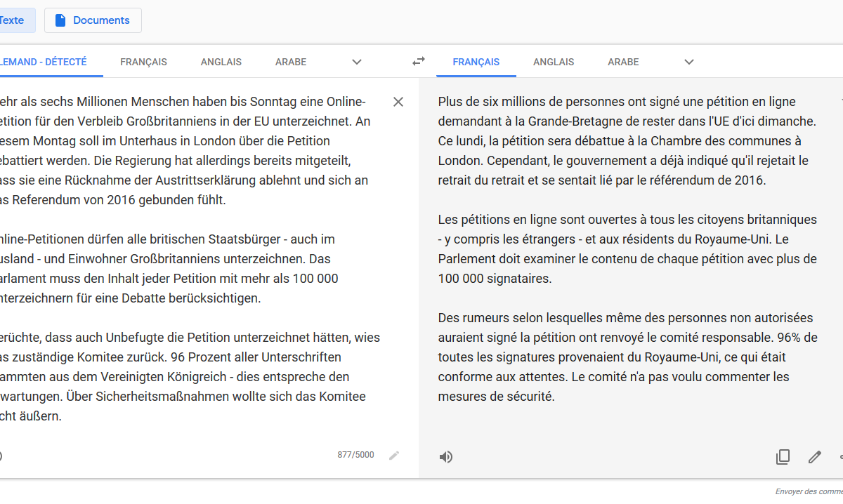
Task: Expand the source language list chevron
Action: tap(357, 62)
